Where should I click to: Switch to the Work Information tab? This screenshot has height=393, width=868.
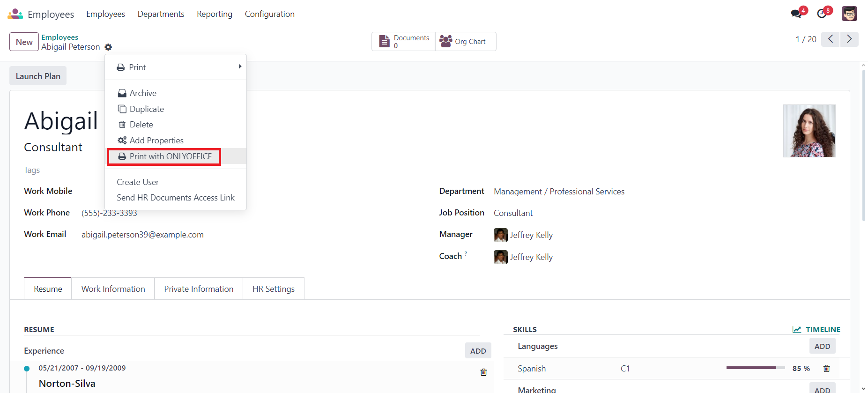click(113, 289)
